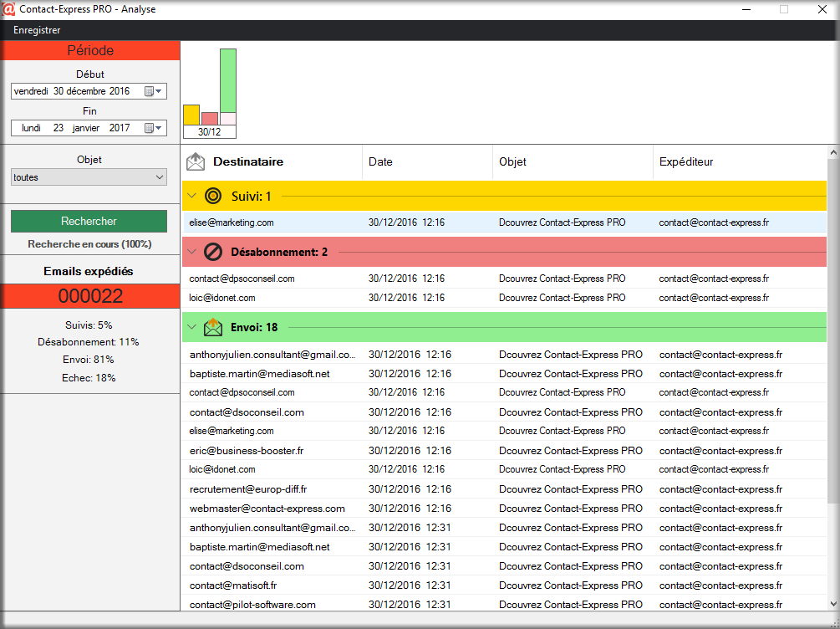Click the envelope icon in Envoi group
The image size is (840, 629).
click(x=213, y=327)
